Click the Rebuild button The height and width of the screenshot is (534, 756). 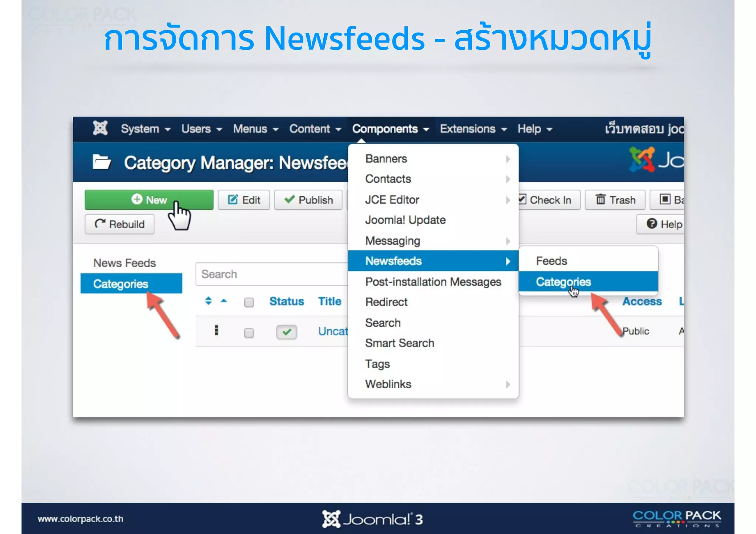pyautogui.click(x=120, y=224)
